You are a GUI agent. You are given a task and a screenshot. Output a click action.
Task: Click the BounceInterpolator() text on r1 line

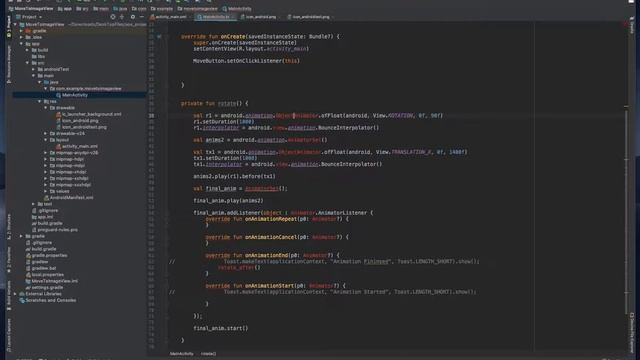click(x=349, y=128)
